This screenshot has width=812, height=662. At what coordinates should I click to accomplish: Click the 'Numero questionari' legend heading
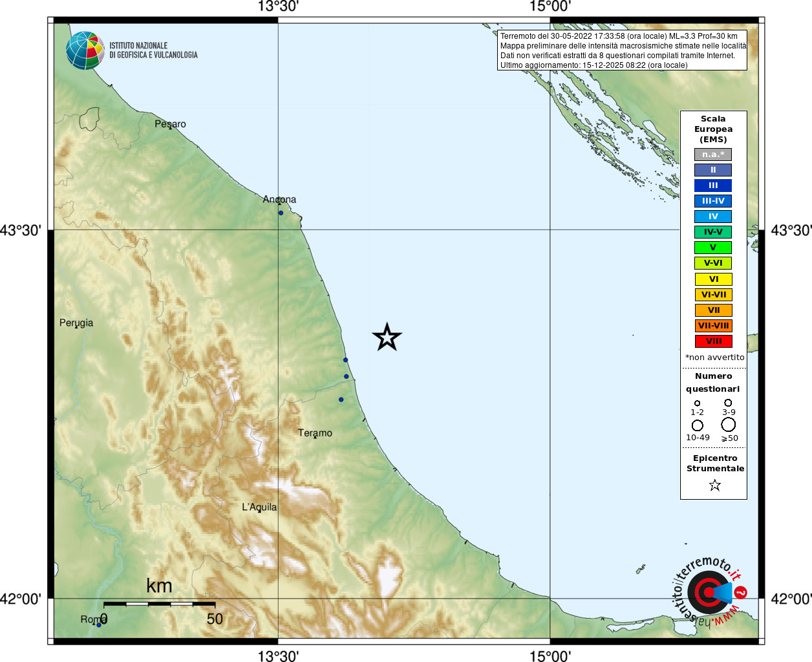[713, 383]
